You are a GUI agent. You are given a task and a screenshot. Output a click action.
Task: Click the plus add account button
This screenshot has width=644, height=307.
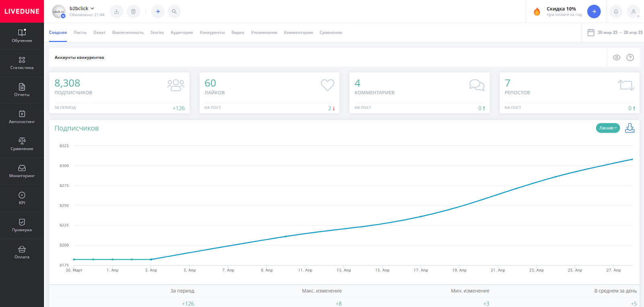click(158, 12)
